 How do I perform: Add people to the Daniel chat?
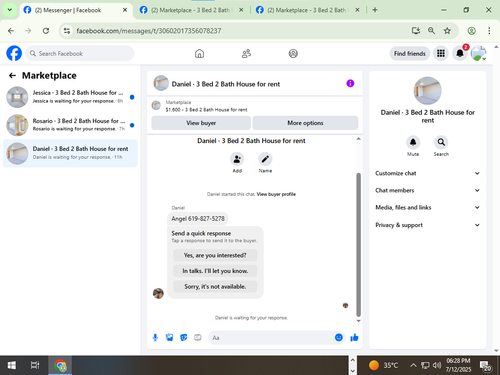237,159
